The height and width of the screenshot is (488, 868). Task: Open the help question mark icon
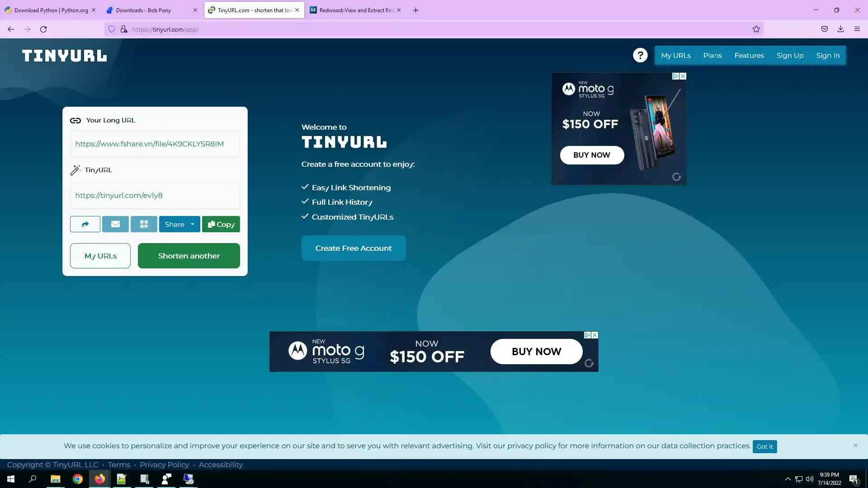640,55
